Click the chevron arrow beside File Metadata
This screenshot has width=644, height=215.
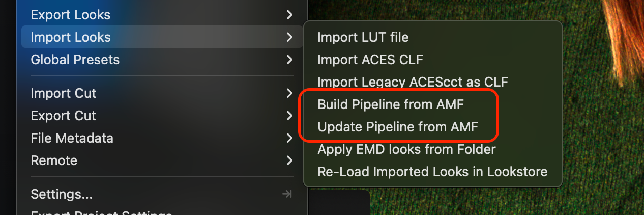[x=289, y=138]
